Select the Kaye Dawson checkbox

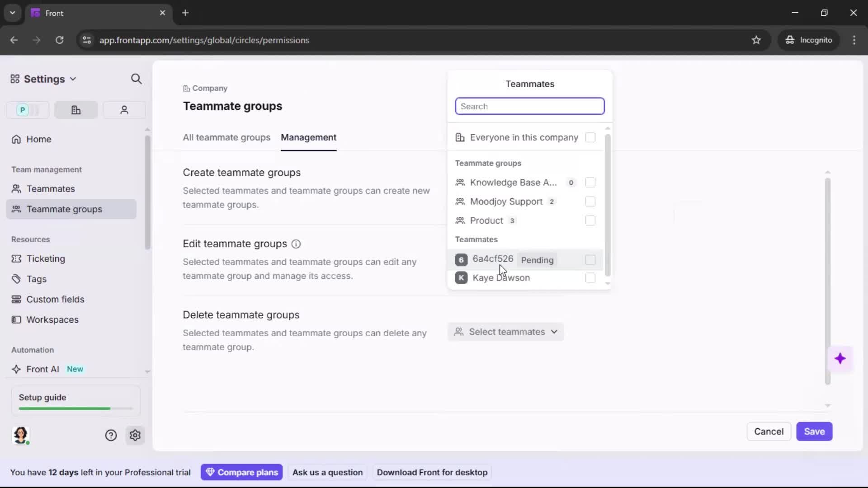590,278
